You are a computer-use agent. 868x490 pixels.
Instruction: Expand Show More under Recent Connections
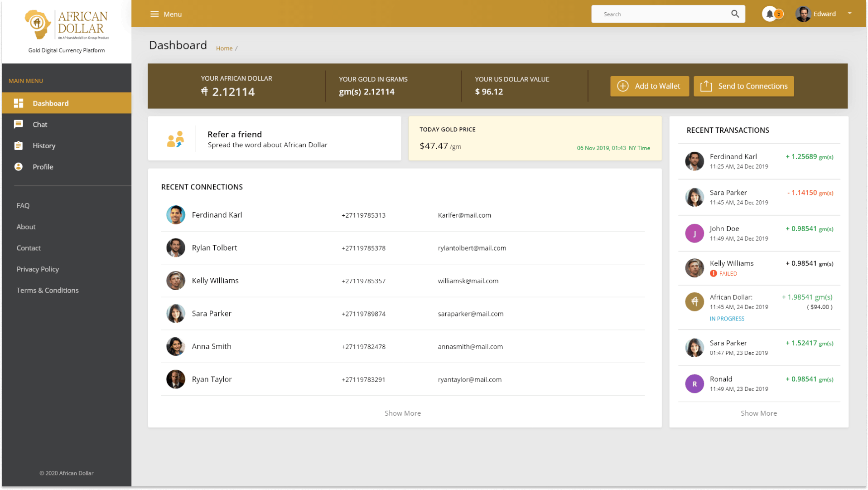403,413
